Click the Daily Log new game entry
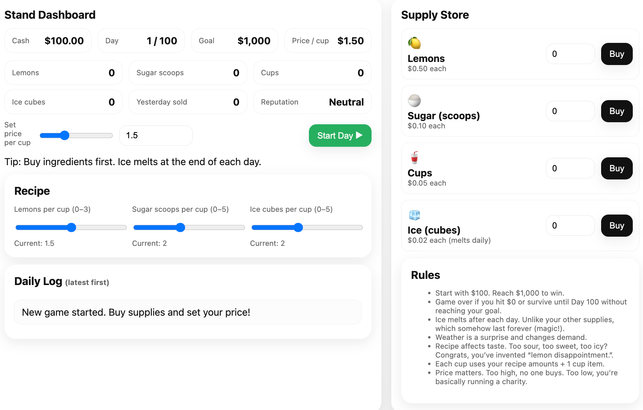Screen dimensions: 643x410 pyautogui.click(x=188, y=312)
